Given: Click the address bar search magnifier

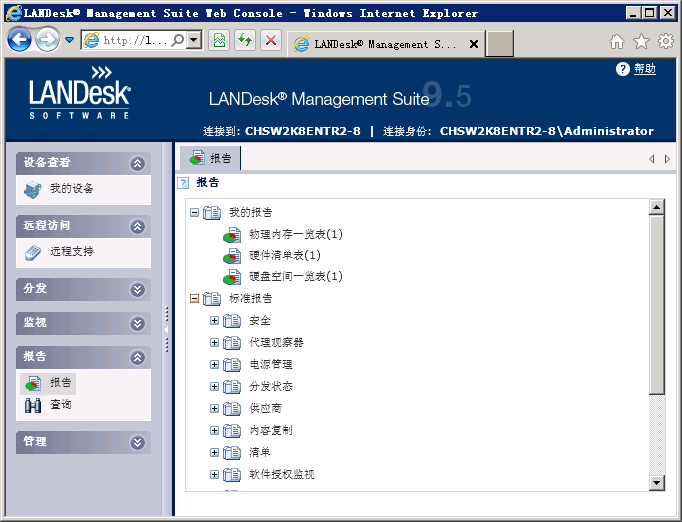Looking at the screenshot, I should tap(178, 40).
